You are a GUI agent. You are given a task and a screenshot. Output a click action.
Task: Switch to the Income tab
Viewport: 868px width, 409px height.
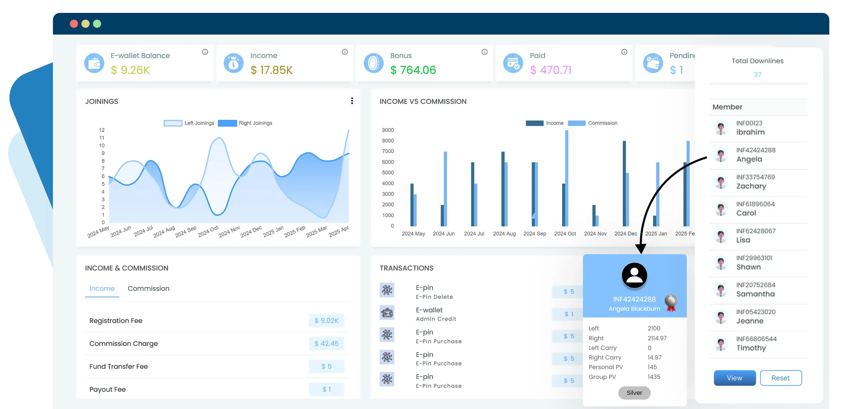[102, 289]
